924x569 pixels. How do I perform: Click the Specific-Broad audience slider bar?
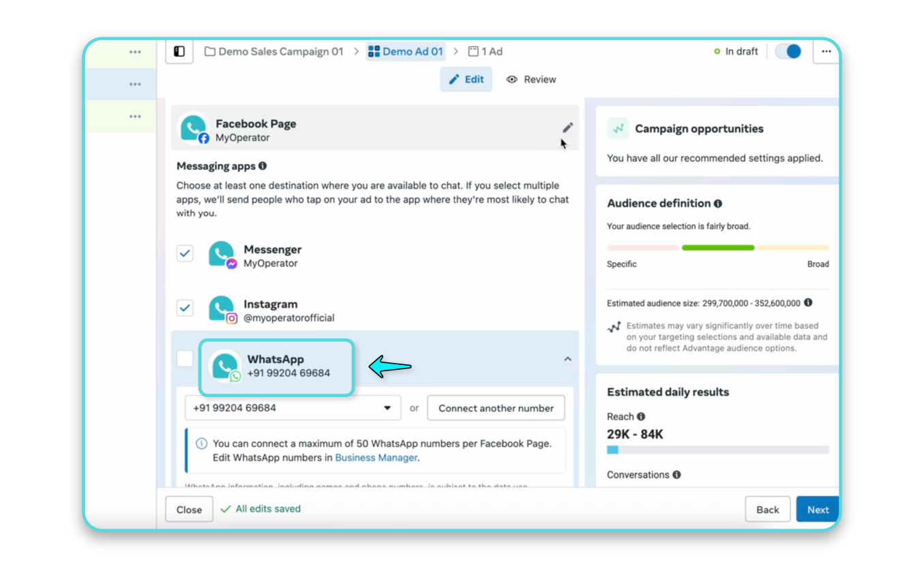click(x=718, y=248)
